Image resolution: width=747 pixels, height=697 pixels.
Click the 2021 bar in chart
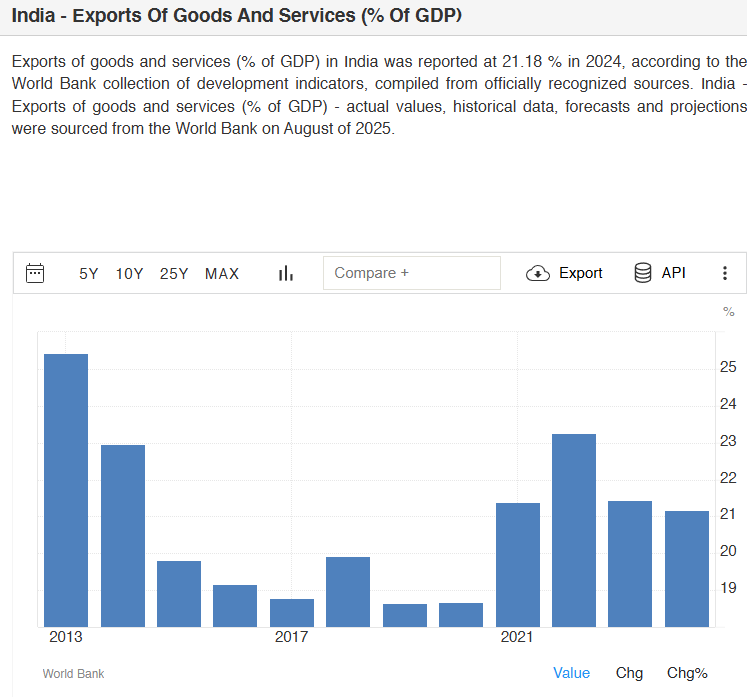coord(518,565)
